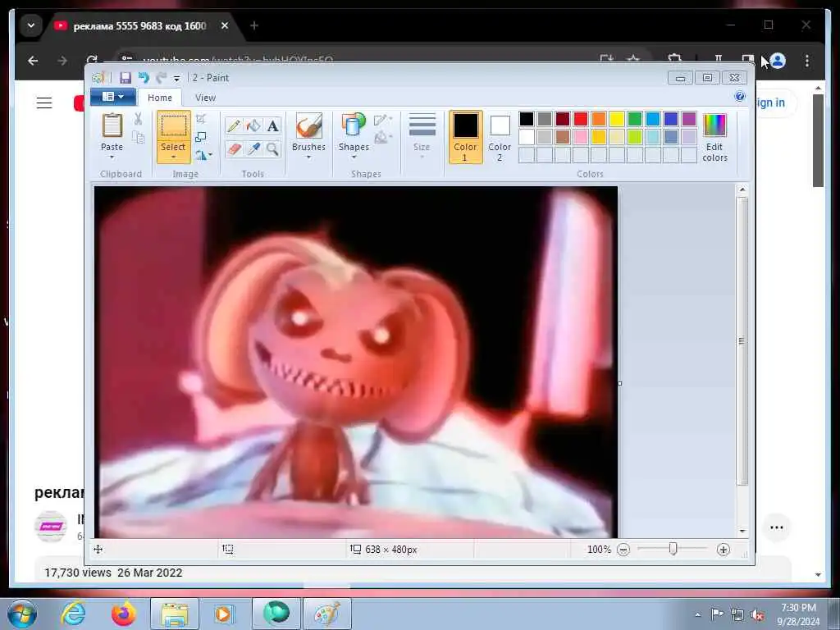Open the shape Fill dropdown

(x=383, y=138)
